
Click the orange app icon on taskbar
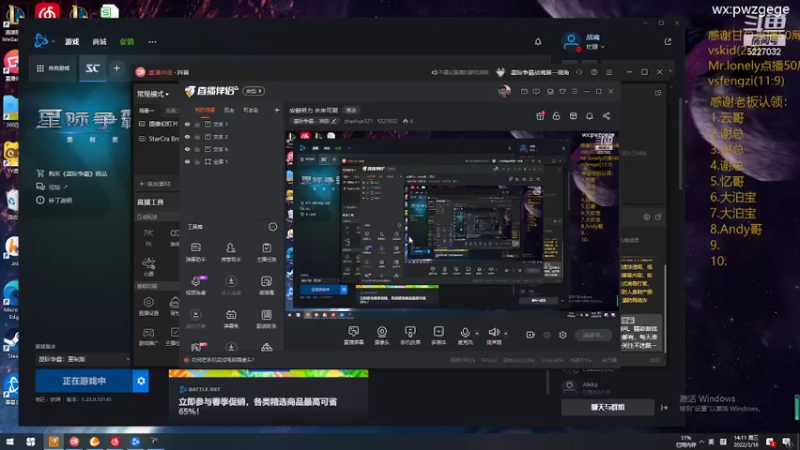click(54, 441)
